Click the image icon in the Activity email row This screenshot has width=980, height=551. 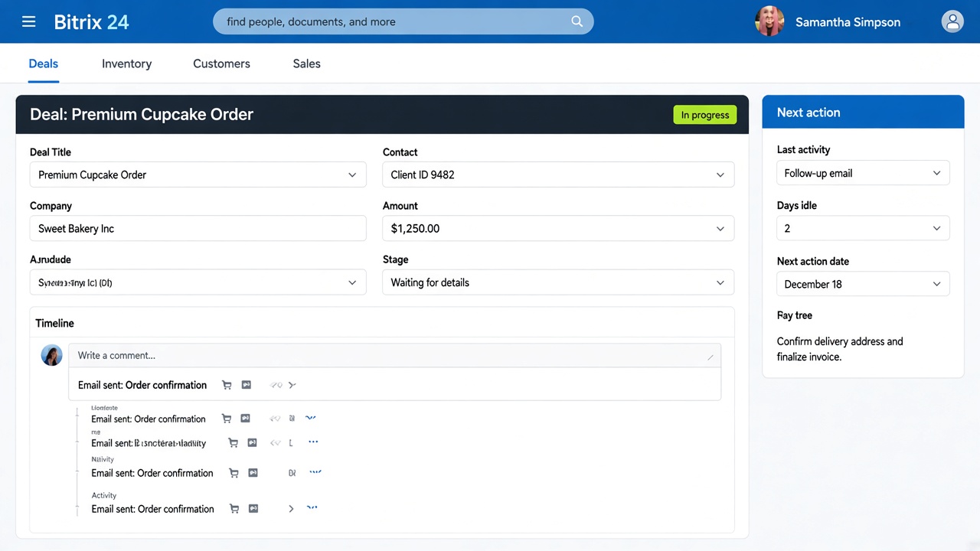pyautogui.click(x=253, y=509)
